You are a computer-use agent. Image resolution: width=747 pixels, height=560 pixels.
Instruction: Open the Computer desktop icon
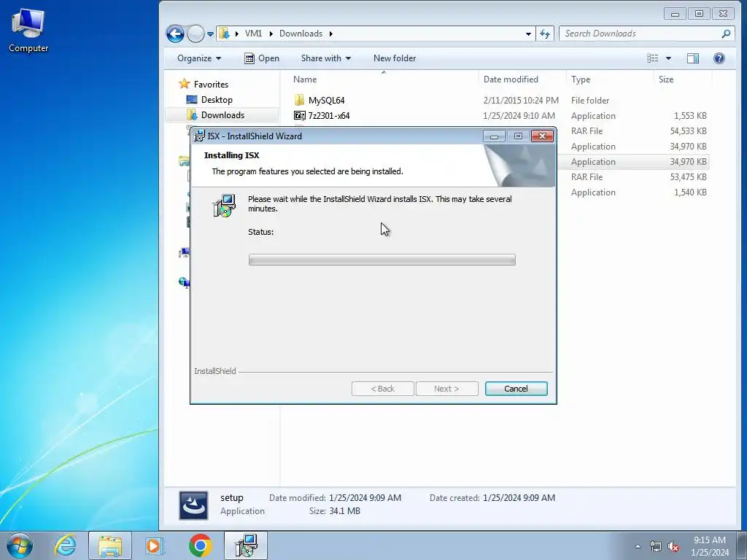click(28, 31)
